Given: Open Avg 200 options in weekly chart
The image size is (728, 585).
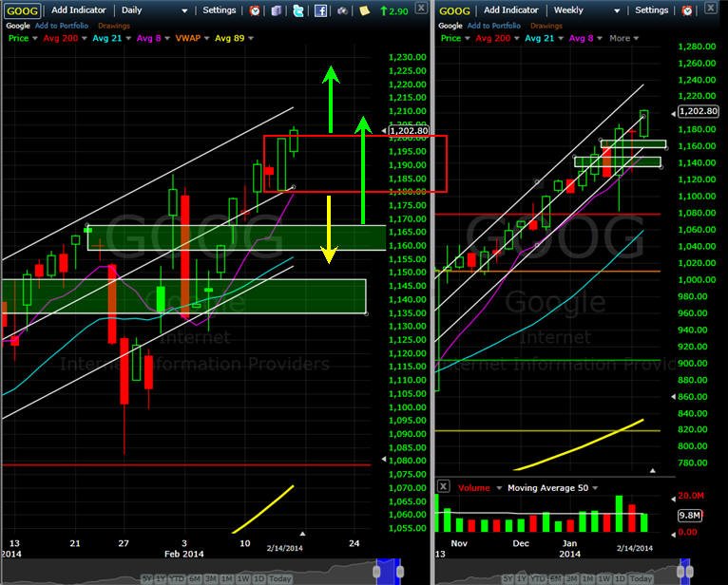Looking at the screenshot, I should click(516, 39).
